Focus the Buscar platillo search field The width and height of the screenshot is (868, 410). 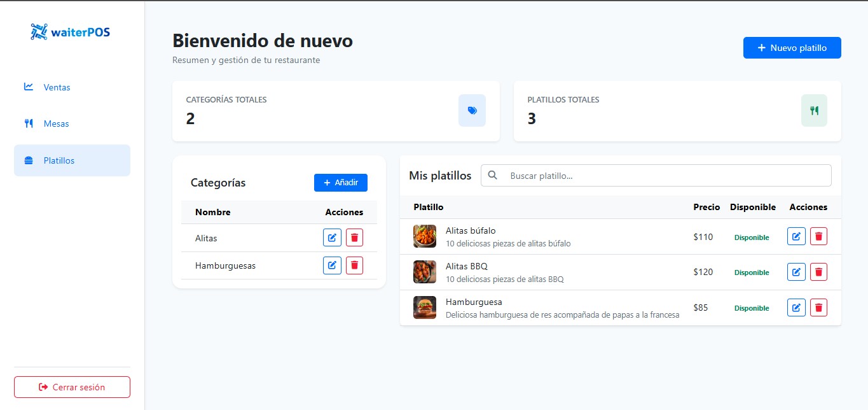point(668,176)
